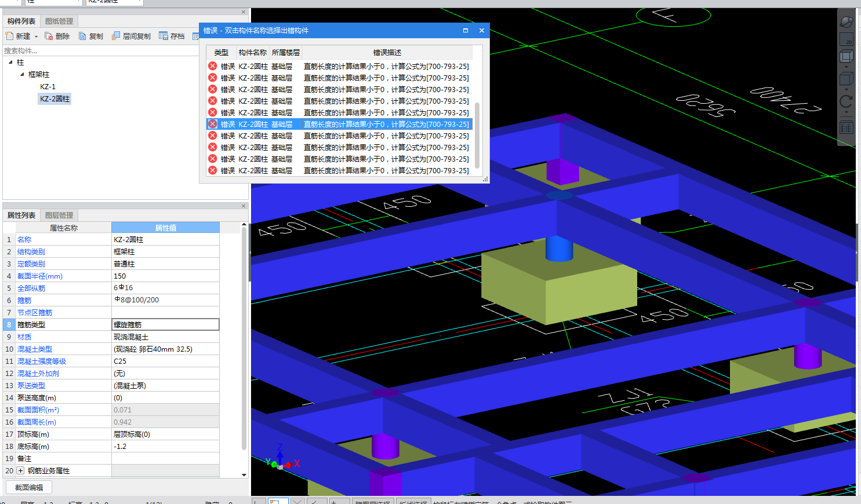Close the property list panel
Screen dimensions: 861x504
pos(244,206)
